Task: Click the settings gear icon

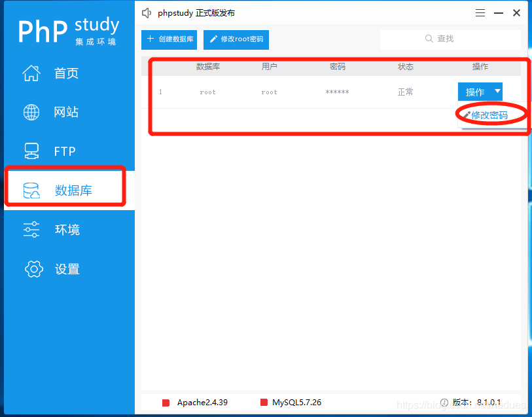Action: [x=33, y=268]
